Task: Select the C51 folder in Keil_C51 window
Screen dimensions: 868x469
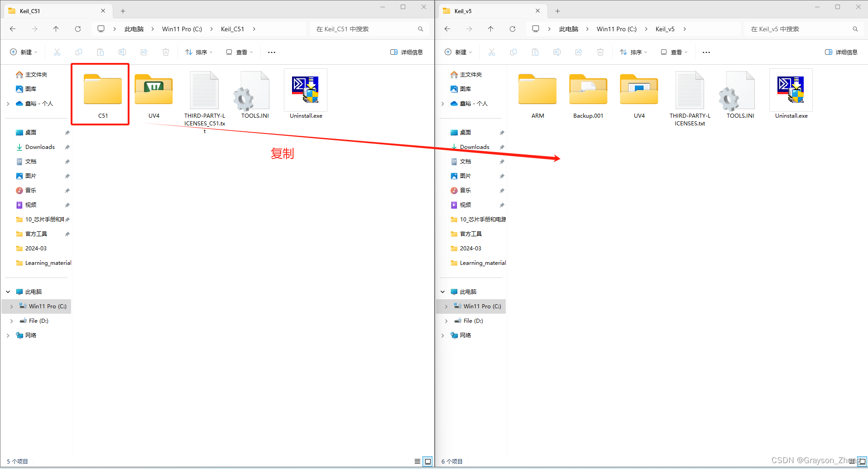Action: click(103, 94)
